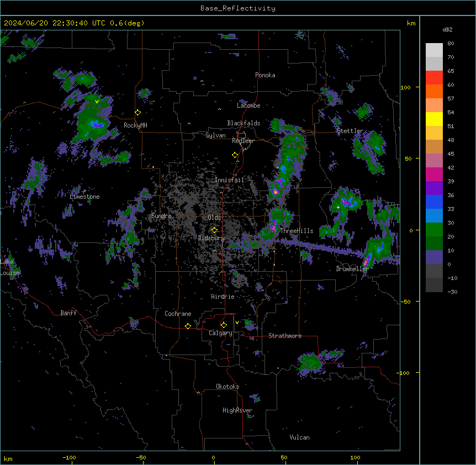
Task: Click the yellow V marker in the northwest storm
Action: tap(97, 102)
